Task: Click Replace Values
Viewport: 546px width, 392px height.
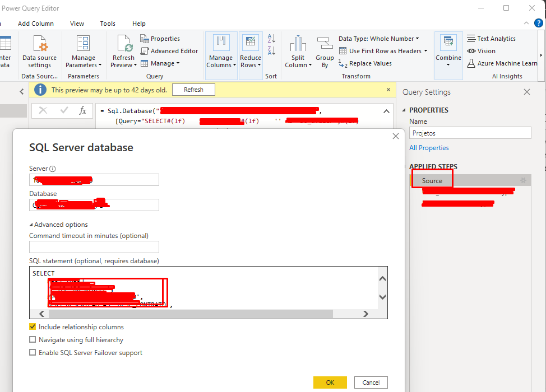Action: [x=365, y=63]
